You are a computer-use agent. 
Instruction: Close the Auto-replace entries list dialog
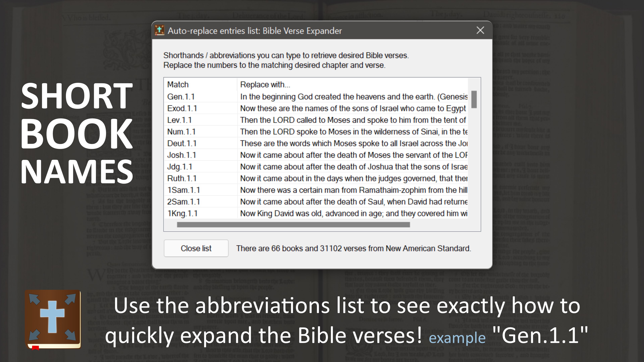[480, 31]
